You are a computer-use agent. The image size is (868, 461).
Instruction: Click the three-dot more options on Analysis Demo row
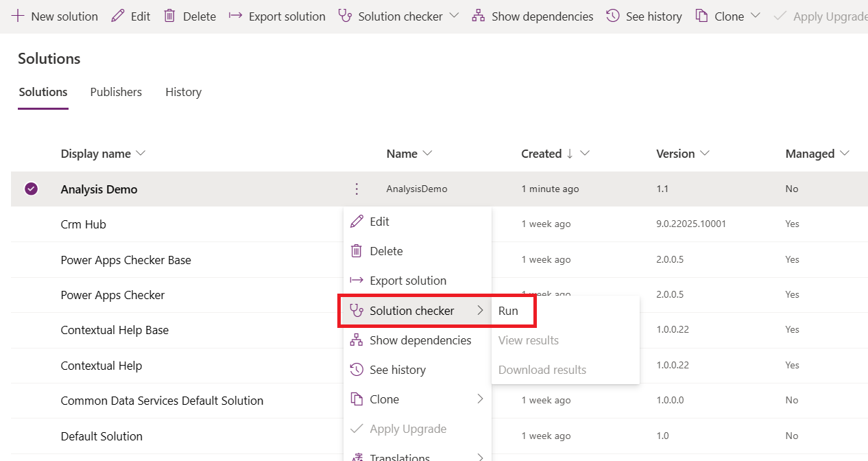(x=356, y=189)
